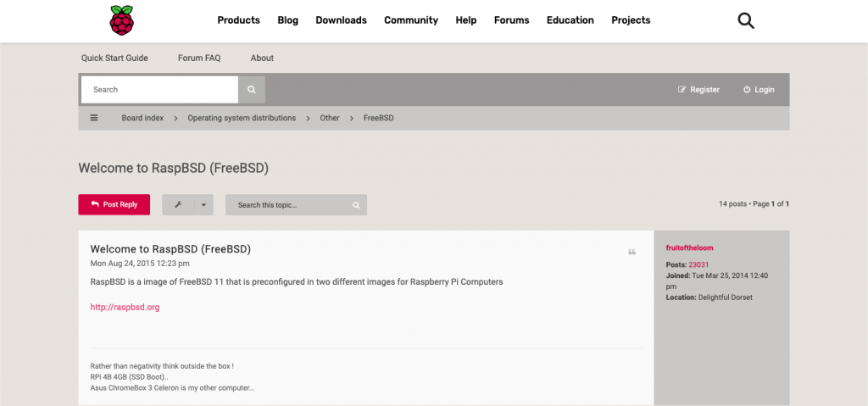Submit the forum search with the magnifier button
The image size is (868, 406).
(x=252, y=90)
